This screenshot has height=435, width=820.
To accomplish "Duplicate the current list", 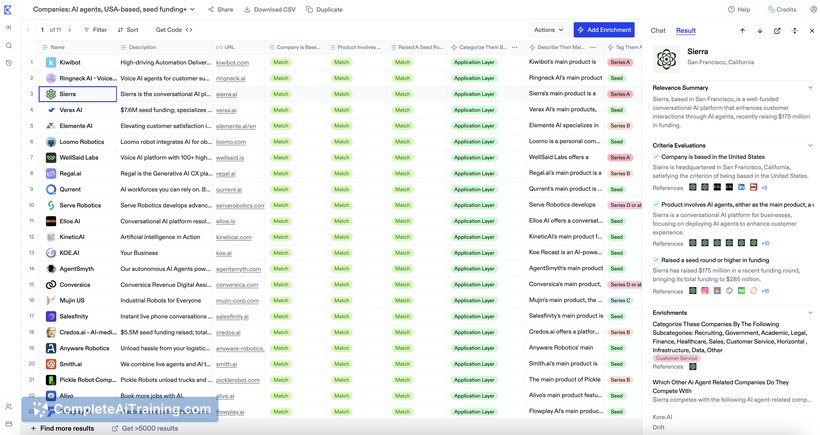I will click(324, 9).
